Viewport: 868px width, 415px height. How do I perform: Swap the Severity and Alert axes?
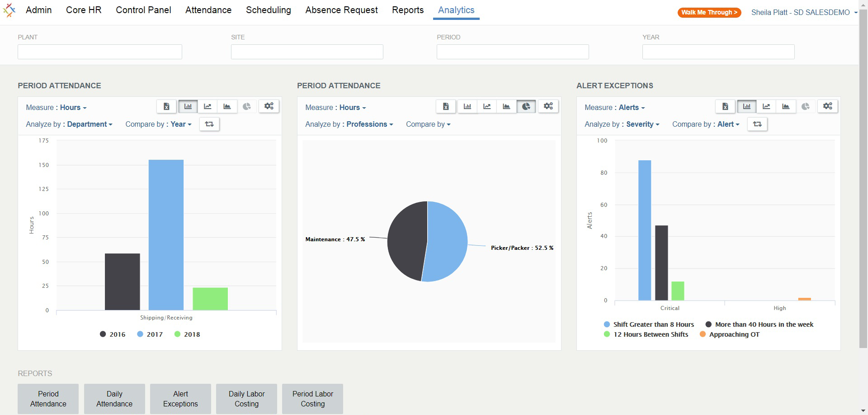tap(757, 124)
